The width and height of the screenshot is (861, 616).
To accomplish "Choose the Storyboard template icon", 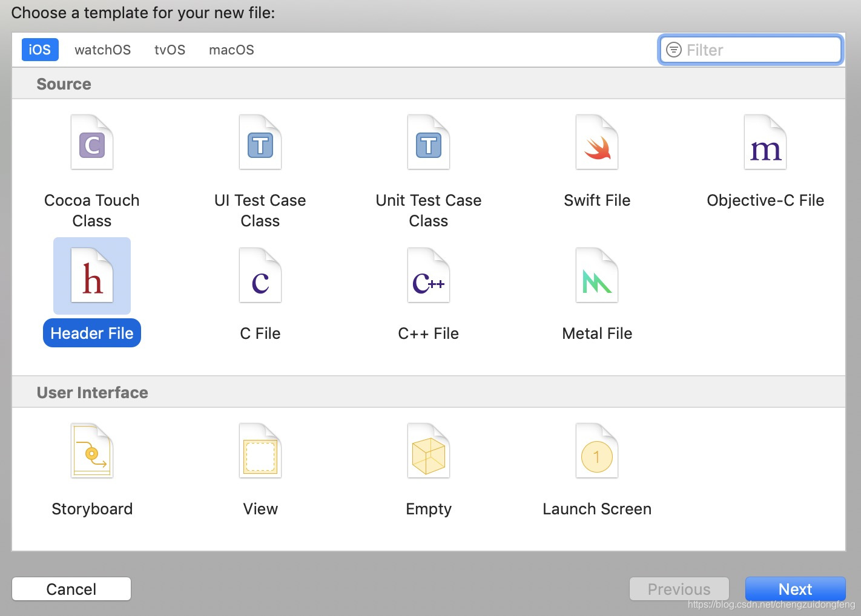I will coord(92,451).
